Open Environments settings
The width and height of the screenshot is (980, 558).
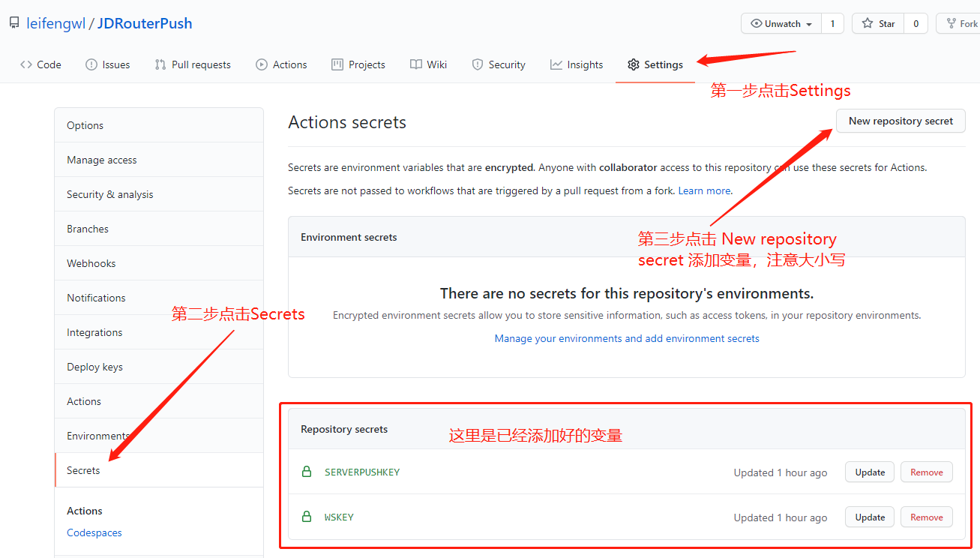pos(159,436)
